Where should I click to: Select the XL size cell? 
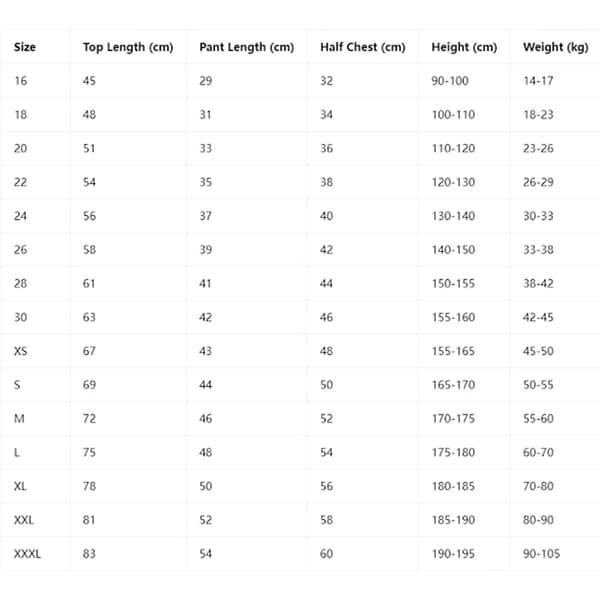pos(20,486)
